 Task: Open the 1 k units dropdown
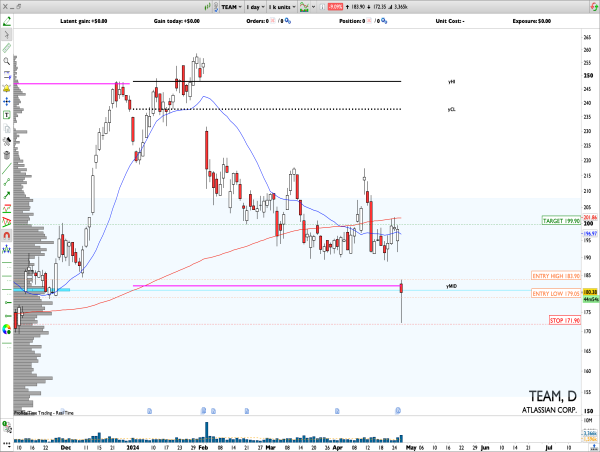tap(282, 7)
